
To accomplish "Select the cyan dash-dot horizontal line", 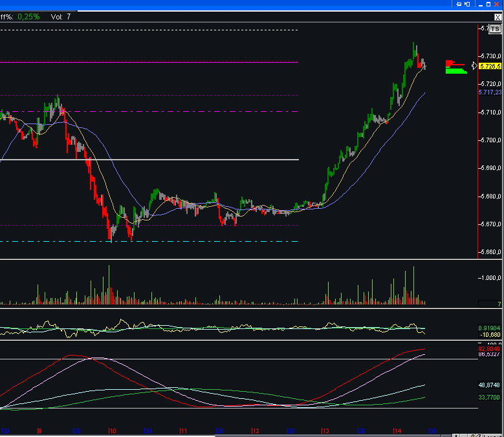I will pos(149,242).
